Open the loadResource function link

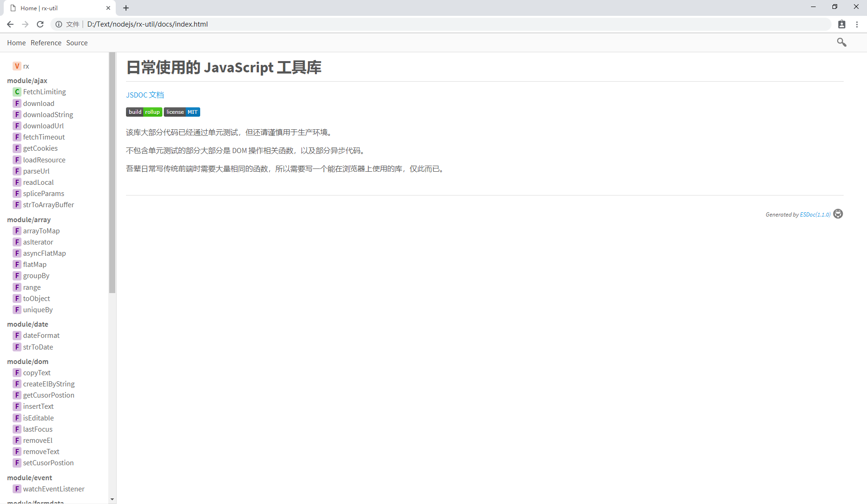(x=44, y=160)
